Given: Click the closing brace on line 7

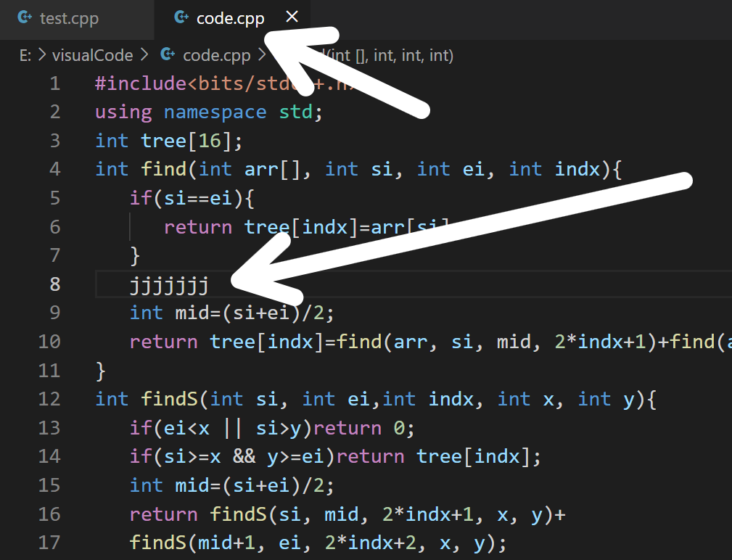Looking at the screenshot, I should (136, 256).
